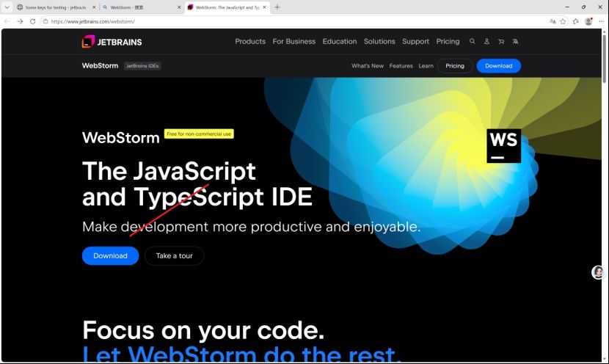This screenshot has width=609, height=364.
Task: Click the JetBrains logo
Action: click(x=112, y=42)
